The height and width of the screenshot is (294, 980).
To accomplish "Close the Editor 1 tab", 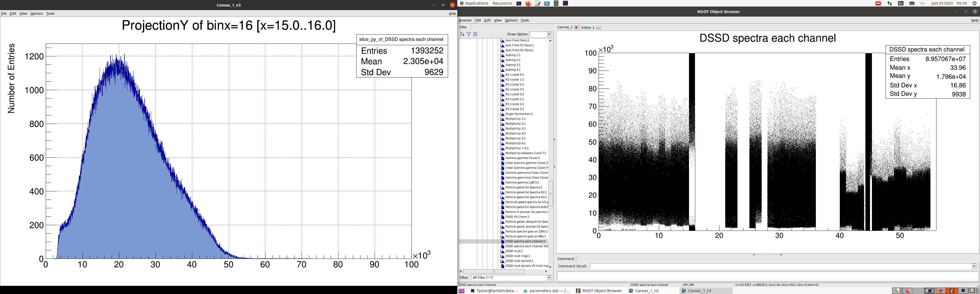I will (598, 28).
